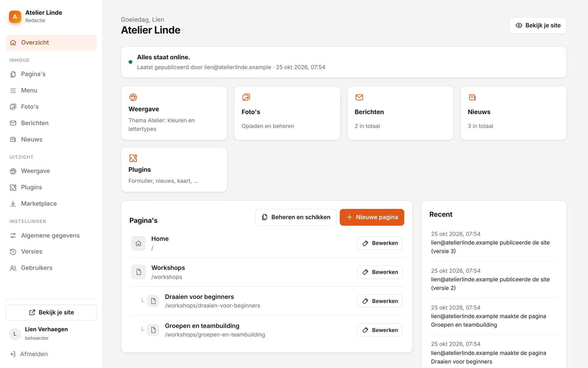Click the /workshops/groepen-en-teambuilding path text
Viewport: 588px width, 368px height.
(215, 335)
